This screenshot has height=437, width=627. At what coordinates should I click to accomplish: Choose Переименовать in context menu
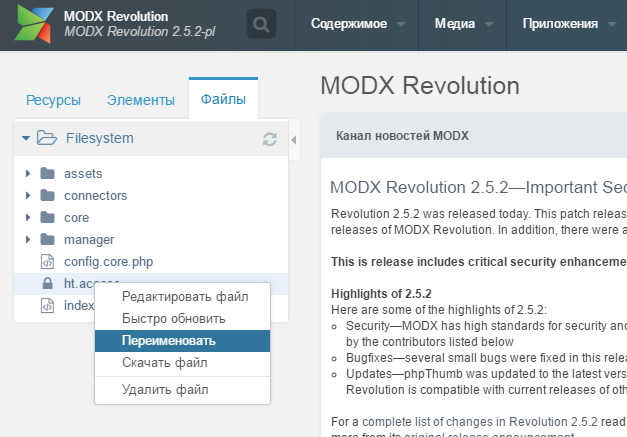point(182,341)
